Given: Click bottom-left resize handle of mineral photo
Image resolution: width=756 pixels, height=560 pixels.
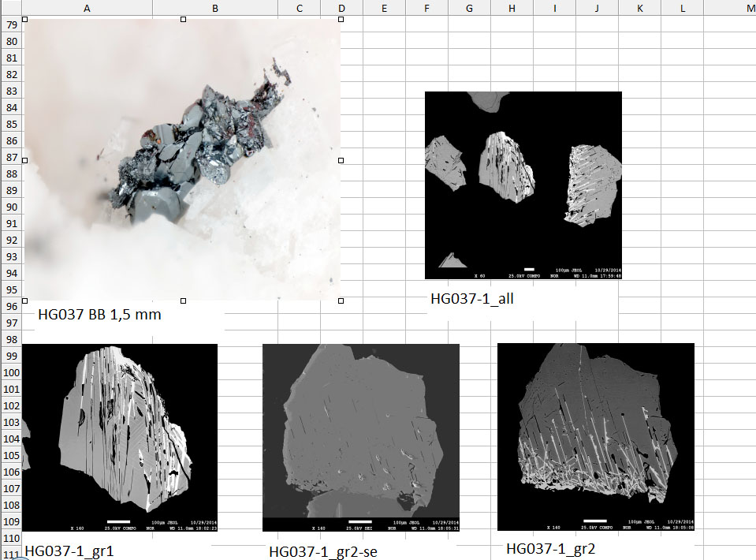Looking at the screenshot, I should pos(25,301).
